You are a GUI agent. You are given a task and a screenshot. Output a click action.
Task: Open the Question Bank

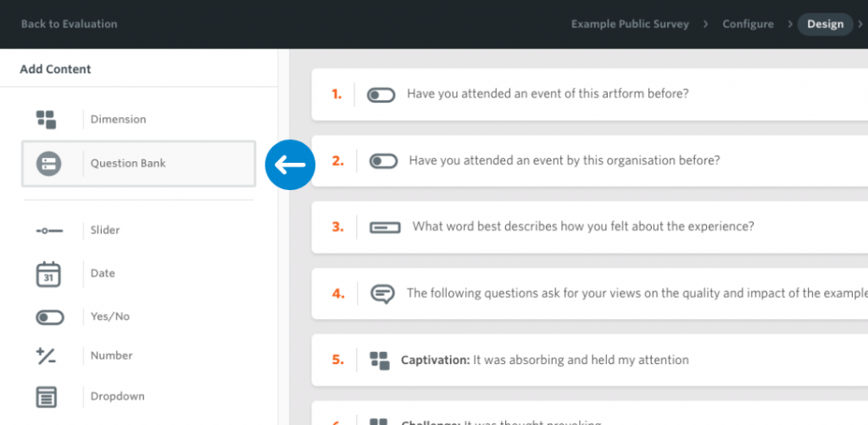pyautogui.click(x=138, y=164)
